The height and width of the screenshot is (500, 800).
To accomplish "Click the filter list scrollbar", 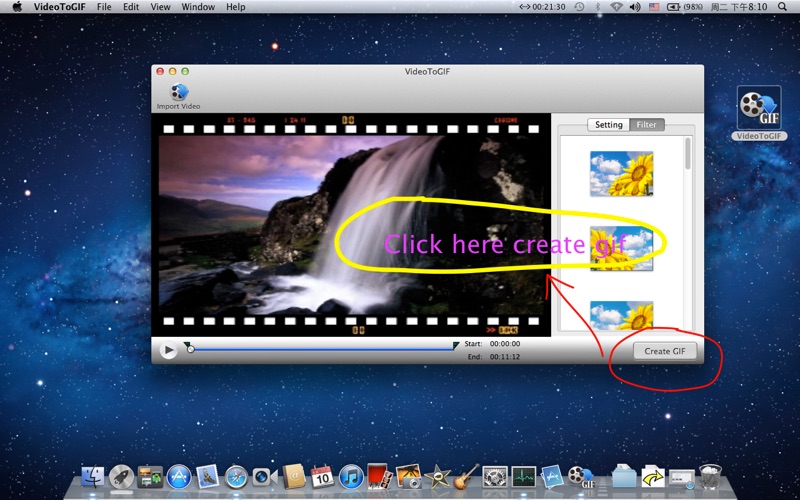I will [688, 153].
